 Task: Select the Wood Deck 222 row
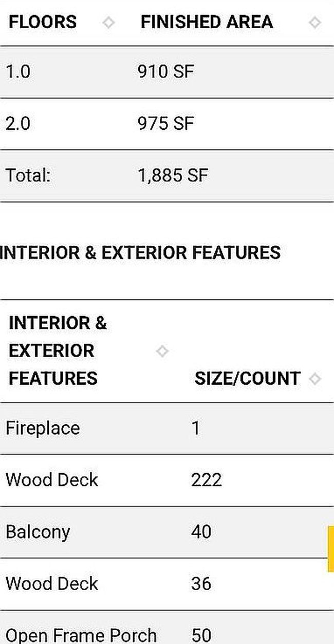[x=167, y=480]
